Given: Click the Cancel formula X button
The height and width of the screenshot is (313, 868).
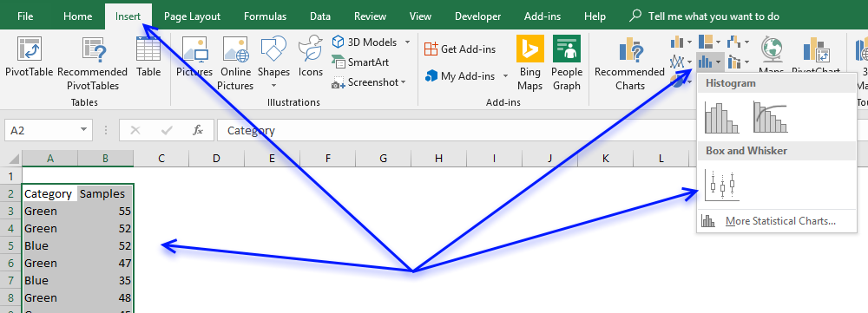Looking at the screenshot, I should (x=135, y=131).
